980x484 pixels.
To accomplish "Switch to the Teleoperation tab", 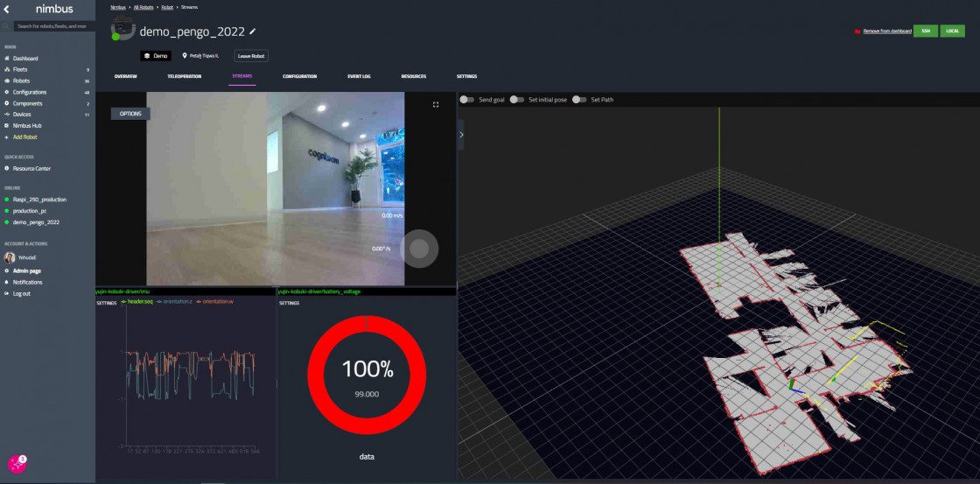I will pos(184,77).
